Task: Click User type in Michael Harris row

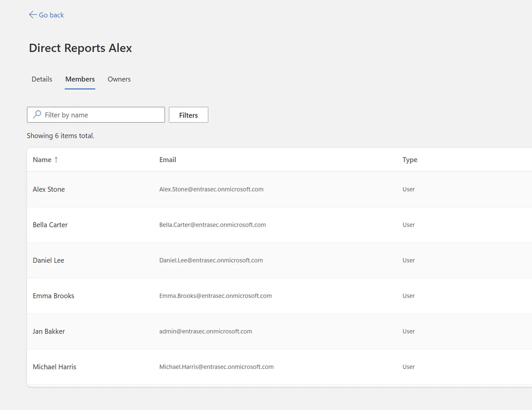Action: [x=408, y=367]
